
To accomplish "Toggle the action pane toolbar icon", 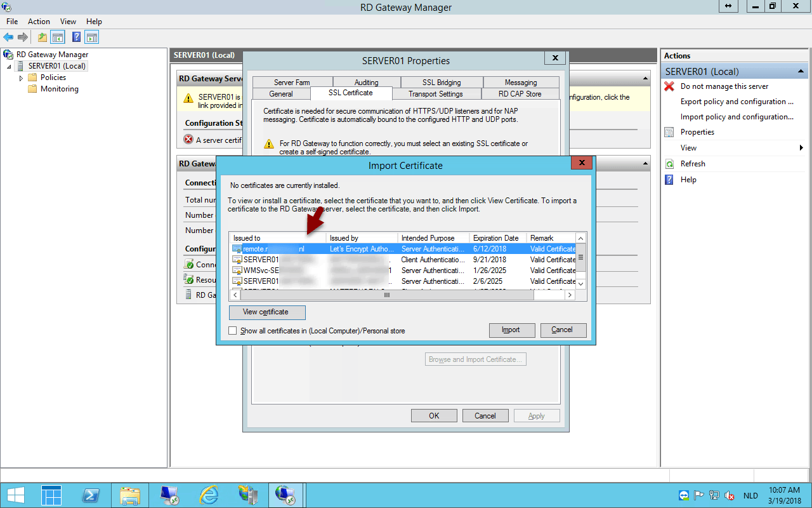I will click(92, 37).
